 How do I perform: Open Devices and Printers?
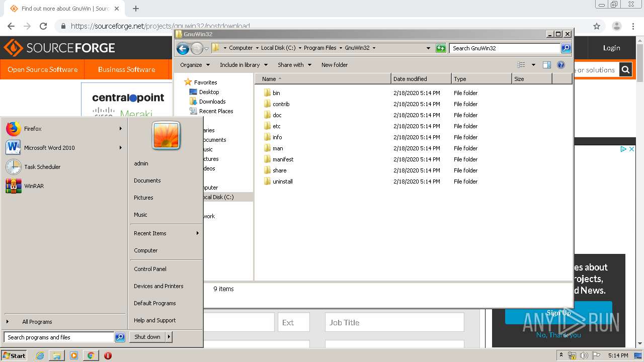coord(158,286)
